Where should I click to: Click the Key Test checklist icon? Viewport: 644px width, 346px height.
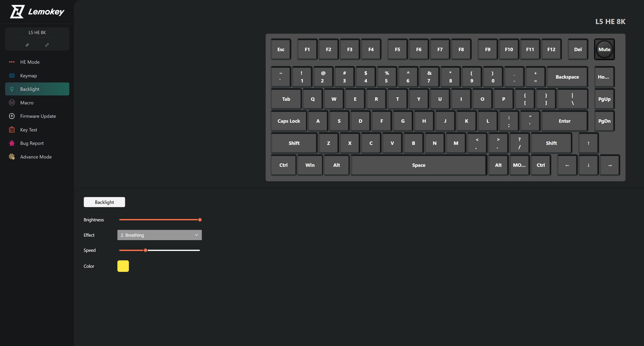[x=12, y=130]
